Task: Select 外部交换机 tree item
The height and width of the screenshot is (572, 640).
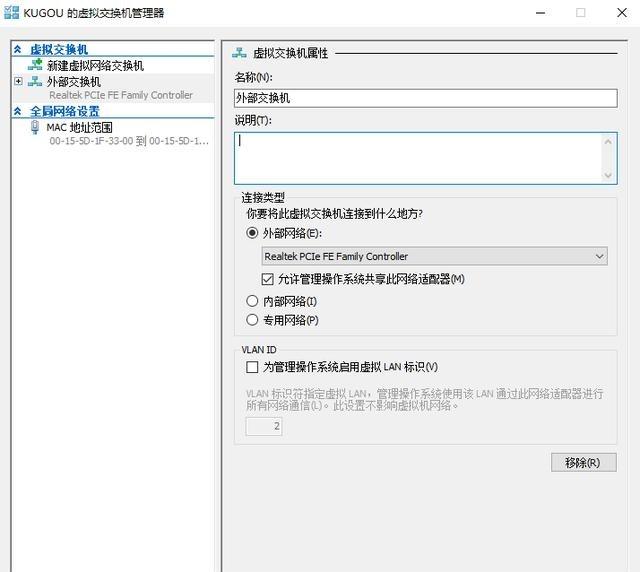Action: coord(73,82)
